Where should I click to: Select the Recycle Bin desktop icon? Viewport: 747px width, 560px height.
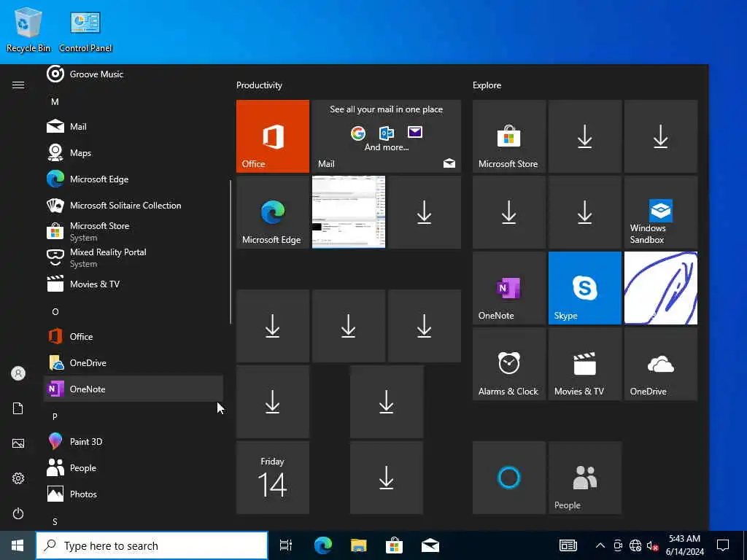28,30
